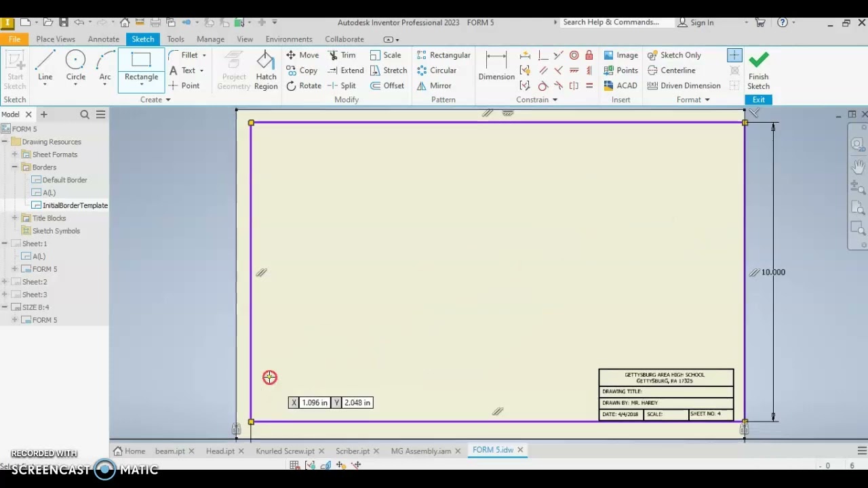Select InitialBorderTemplate in browser
Screen dimensions: 868x488
[69, 205]
